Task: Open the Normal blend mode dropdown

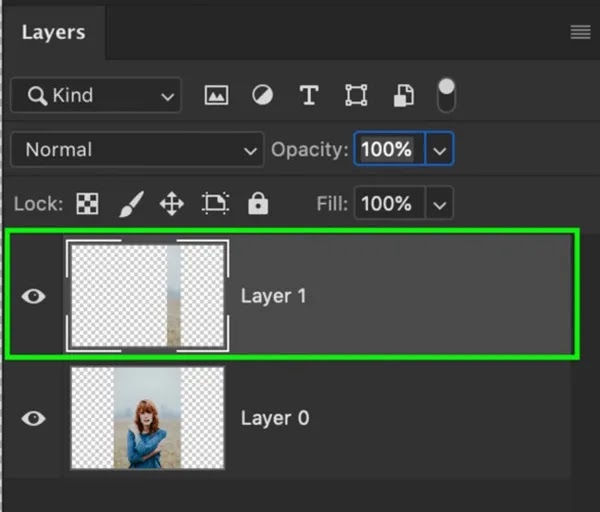Action: (137, 149)
